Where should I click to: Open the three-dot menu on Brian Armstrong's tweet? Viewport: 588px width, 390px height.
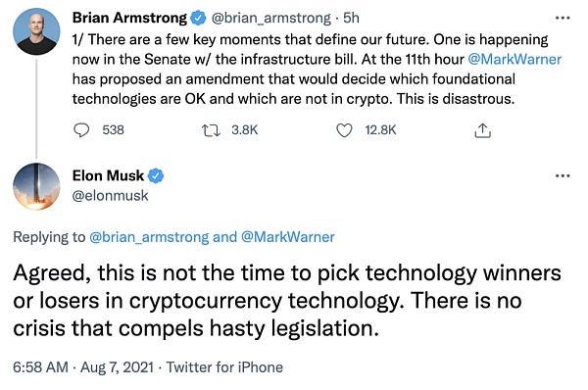tap(563, 18)
